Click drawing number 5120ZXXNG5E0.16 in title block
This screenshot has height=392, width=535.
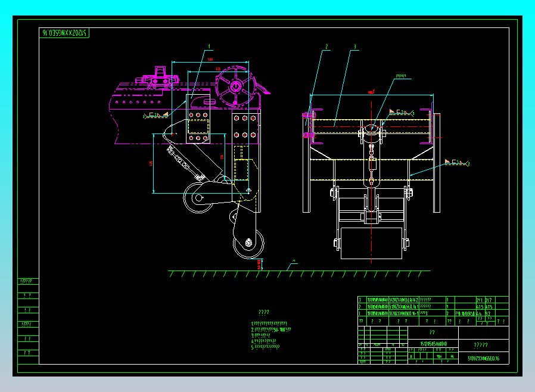[x=484, y=358]
